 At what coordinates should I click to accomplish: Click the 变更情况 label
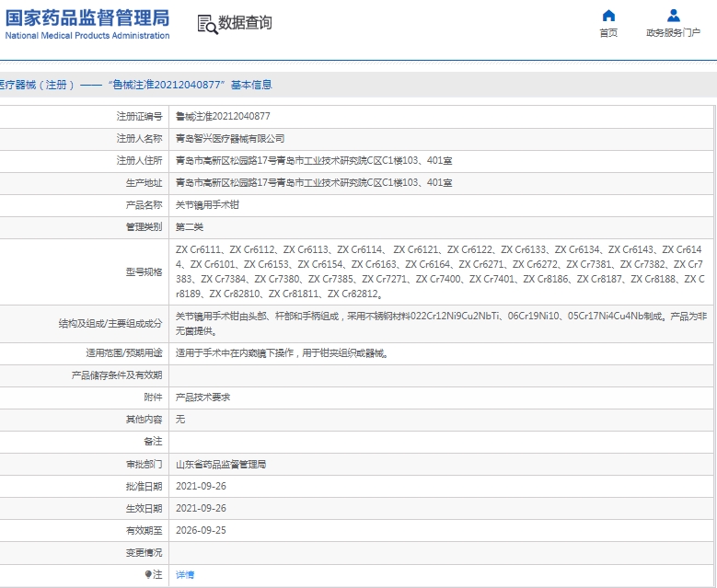tap(144, 552)
